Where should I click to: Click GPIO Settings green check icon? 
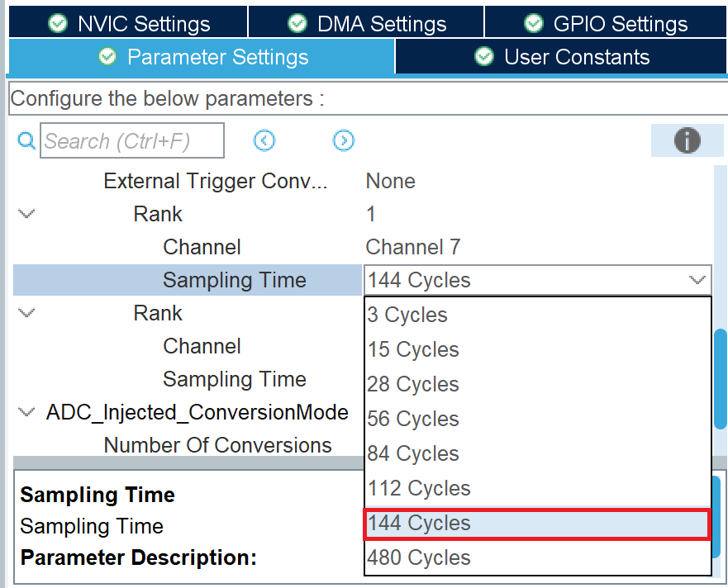tap(534, 23)
